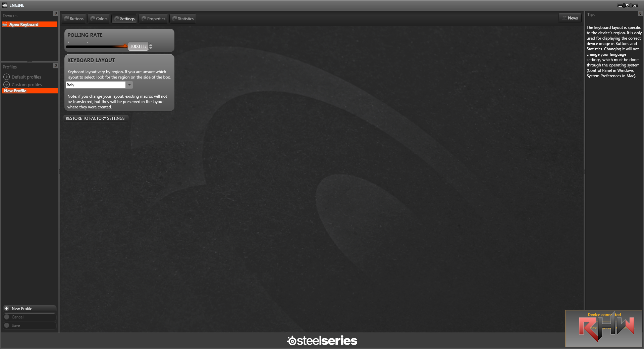Close the Engine window
This screenshot has width=644, height=349.
tap(635, 5)
